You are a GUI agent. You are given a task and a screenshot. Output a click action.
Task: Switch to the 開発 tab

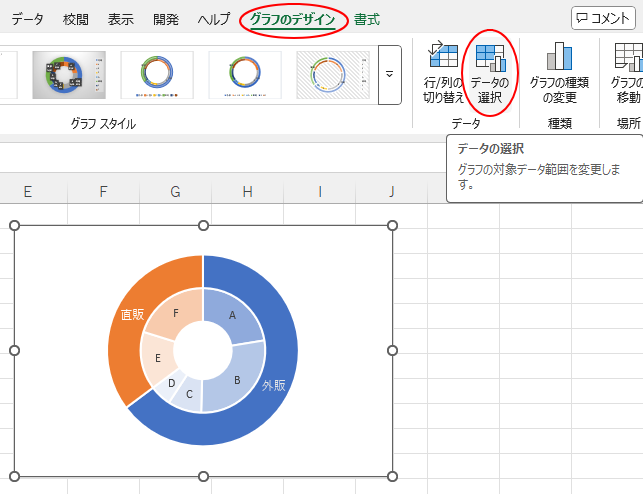click(166, 19)
